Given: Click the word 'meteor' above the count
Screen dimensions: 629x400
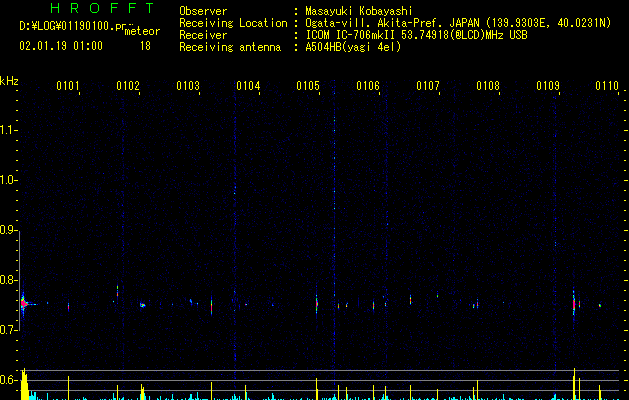Looking at the screenshot, I should (142, 31).
